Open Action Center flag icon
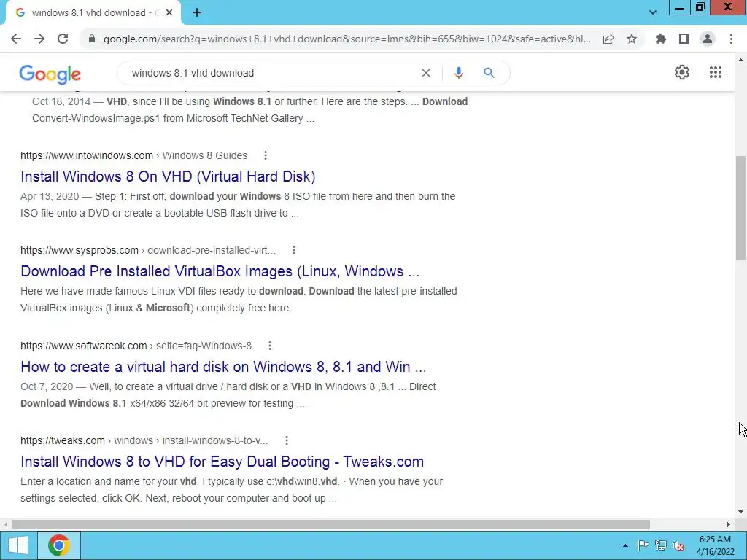 [643, 545]
